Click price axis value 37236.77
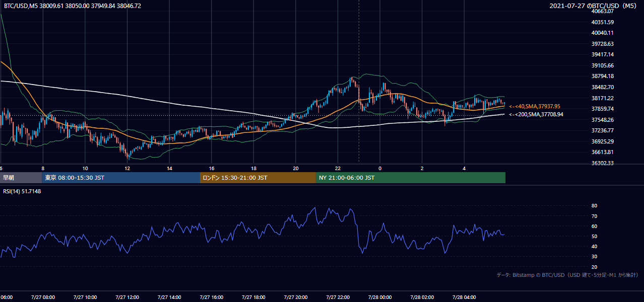 602,130
